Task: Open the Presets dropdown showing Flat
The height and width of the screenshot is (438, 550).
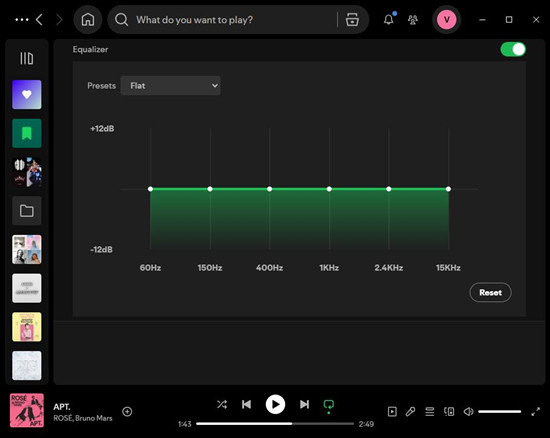Action: click(x=170, y=86)
